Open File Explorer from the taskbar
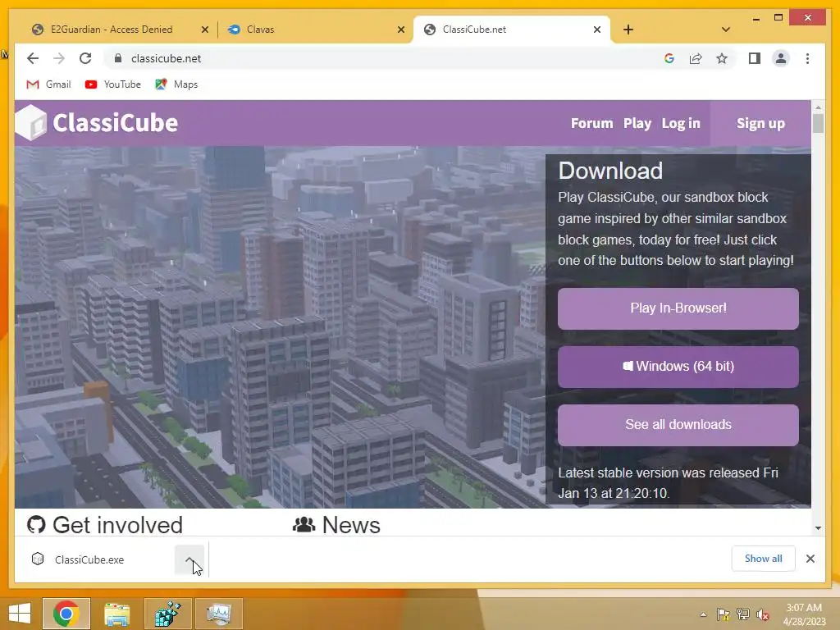This screenshot has height=630, width=840. coord(116,614)
